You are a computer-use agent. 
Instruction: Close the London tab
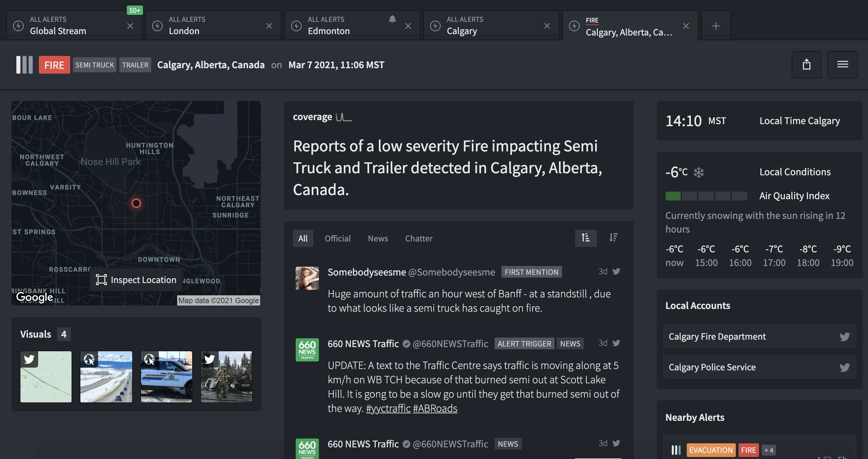tap(269, 26)
